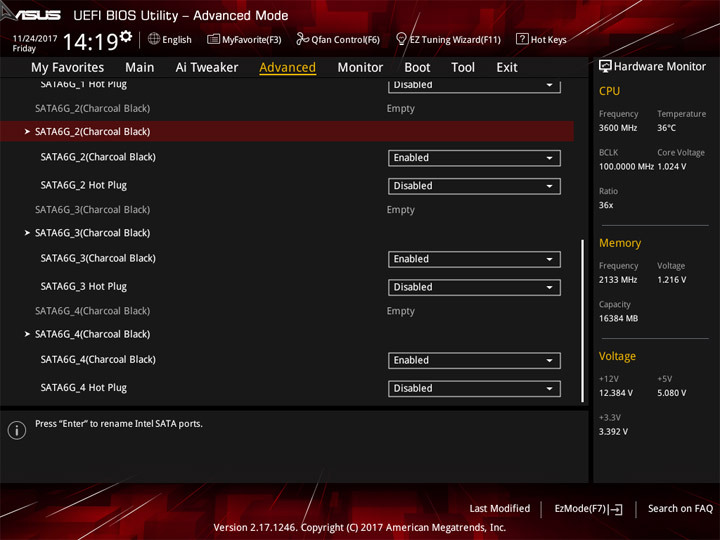
Task: Open the Boot tab
Action: (x=417, y=68)
